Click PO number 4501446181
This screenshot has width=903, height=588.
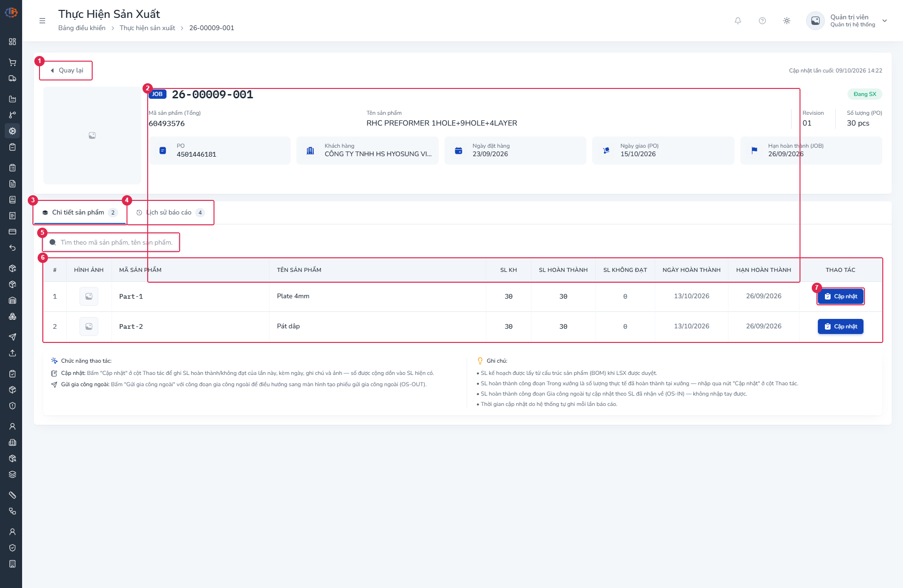point(197,154)
